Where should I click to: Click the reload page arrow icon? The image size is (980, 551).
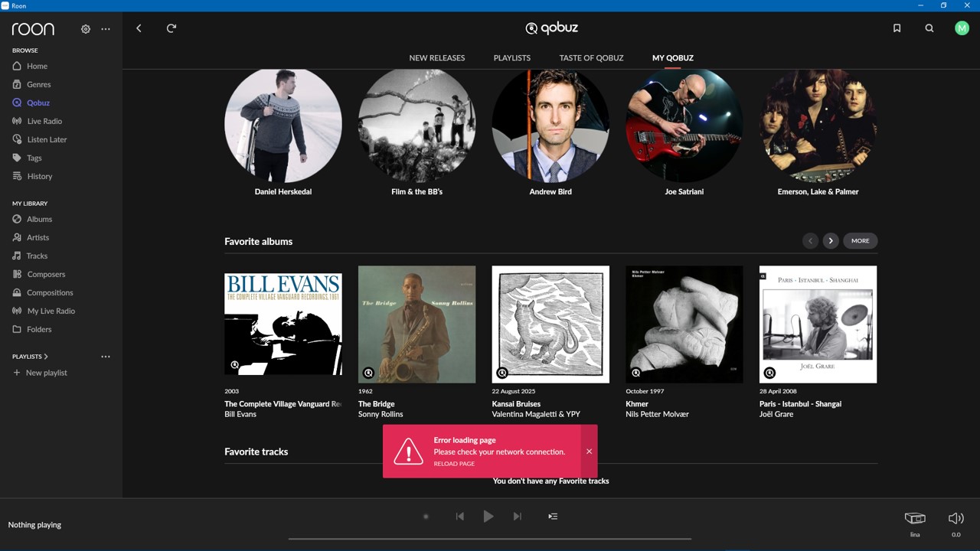[171, 28]
